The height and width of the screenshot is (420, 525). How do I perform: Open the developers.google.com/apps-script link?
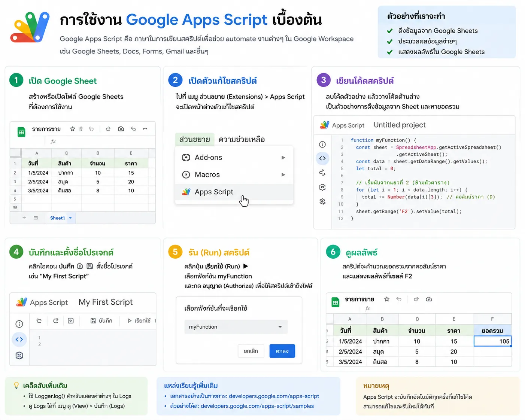tap(274, 396)
